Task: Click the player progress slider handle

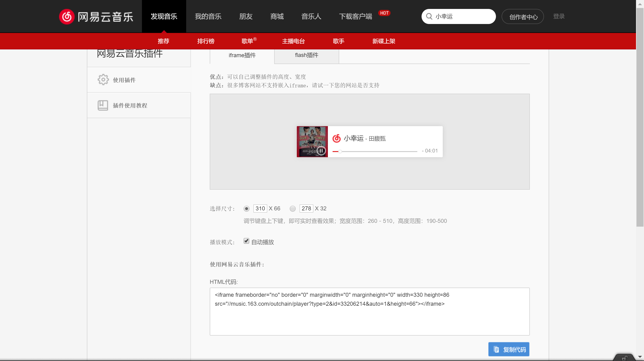Action: [x=340, y=151]
